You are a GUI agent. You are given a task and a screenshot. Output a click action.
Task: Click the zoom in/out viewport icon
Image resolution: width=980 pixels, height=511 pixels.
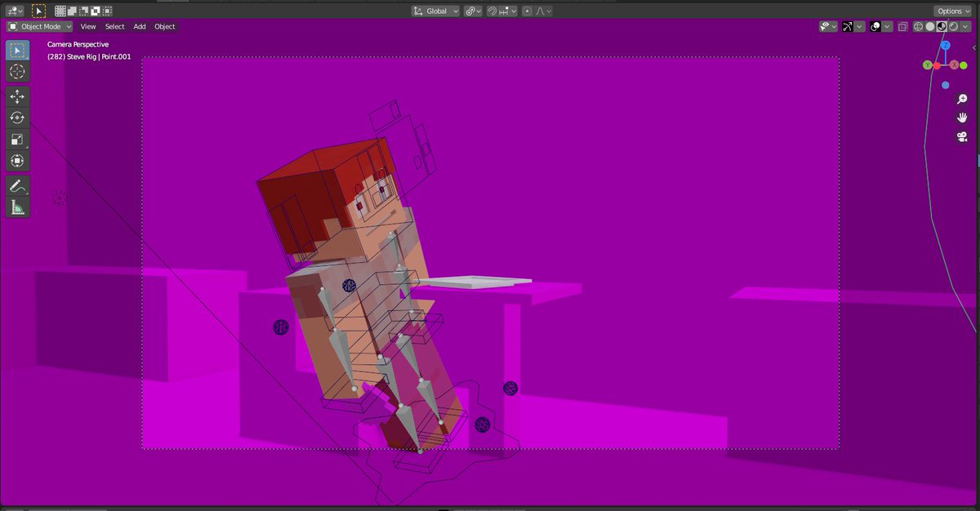coord(962,99)
